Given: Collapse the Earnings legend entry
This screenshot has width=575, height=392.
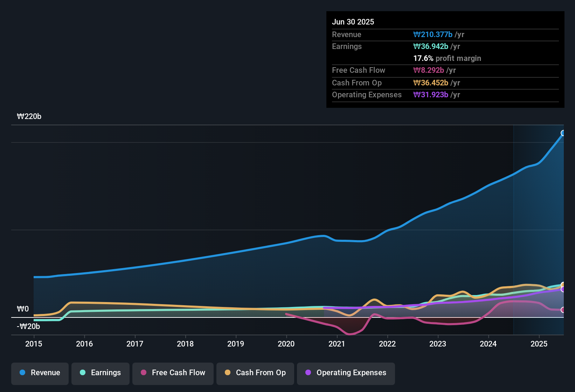Looking at the screenshot, I should 100,373.
